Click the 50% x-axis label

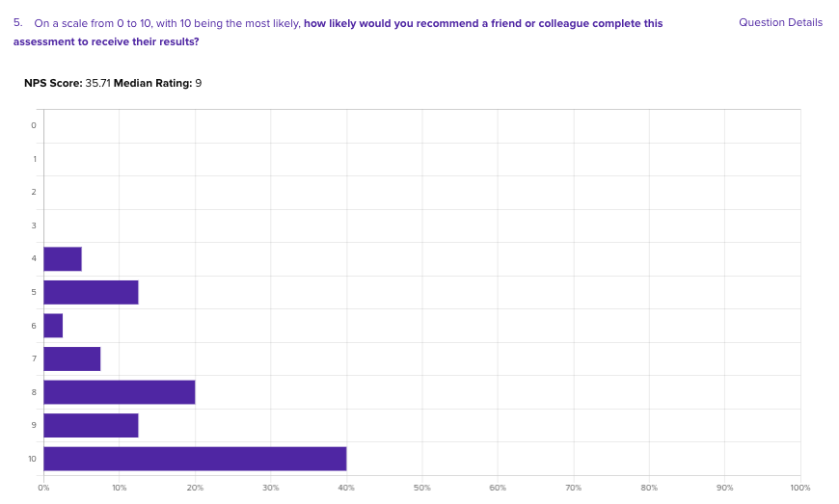coord(421,489)
